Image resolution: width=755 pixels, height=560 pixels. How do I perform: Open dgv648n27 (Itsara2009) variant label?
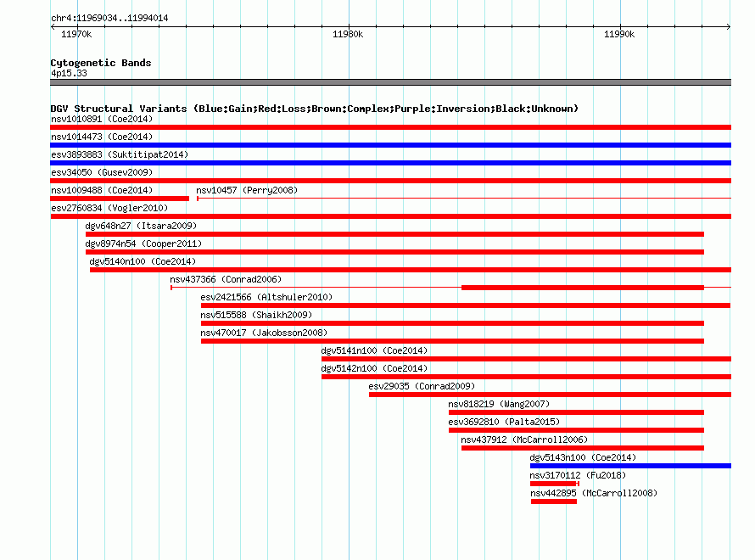(141, 226)
